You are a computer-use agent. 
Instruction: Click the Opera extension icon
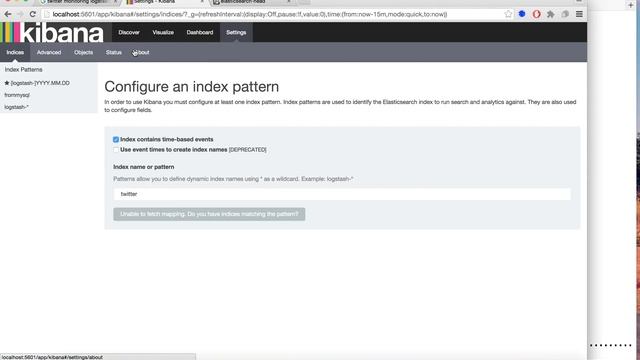point(536,14)
